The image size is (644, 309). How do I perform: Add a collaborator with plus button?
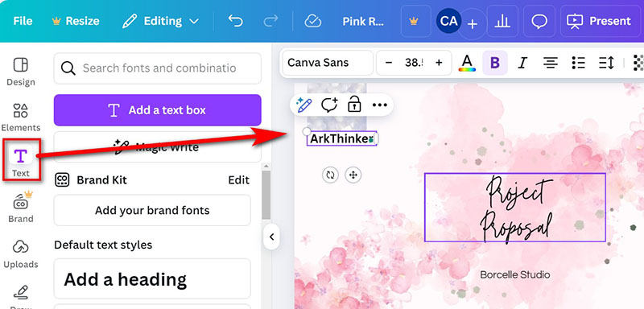tap(473, 24)
